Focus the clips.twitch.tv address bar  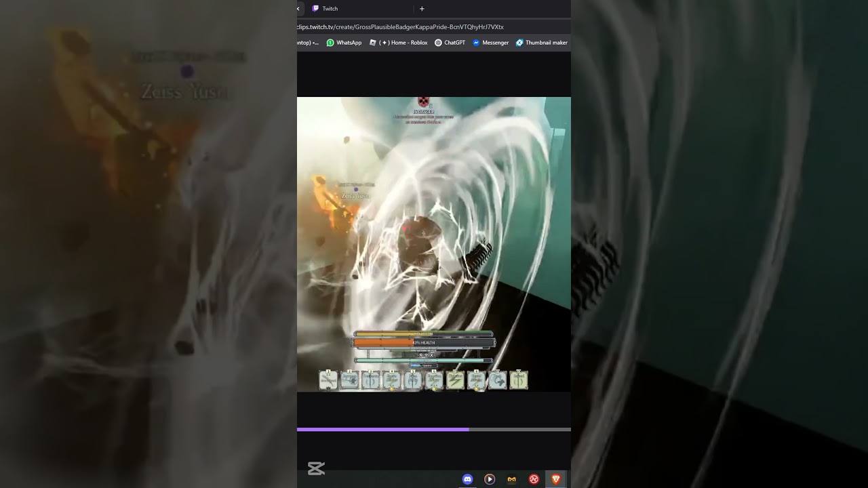[434, 27]
